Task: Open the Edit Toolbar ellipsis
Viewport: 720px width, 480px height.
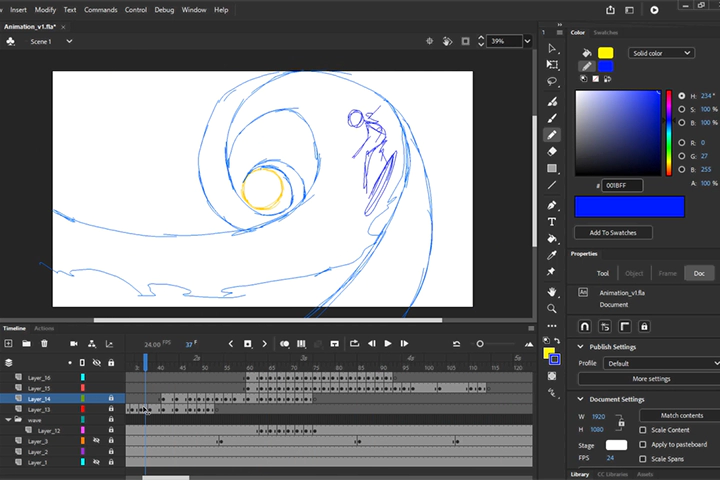Action: [x=552, y=326]
